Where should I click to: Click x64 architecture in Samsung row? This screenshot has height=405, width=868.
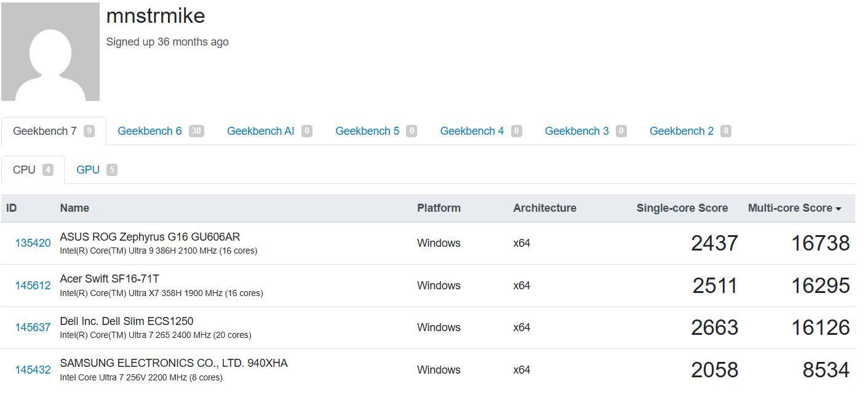tap(522, 370)
